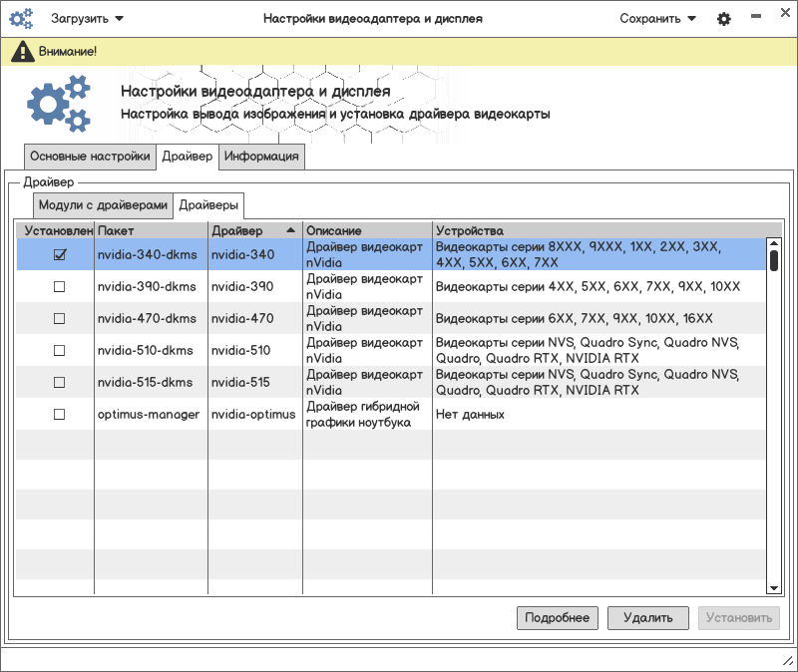This screenshot has width=798, height=672.
Task: Tick the nvidia-510-dkms checkbox
Action: click(x=59, y=350)
